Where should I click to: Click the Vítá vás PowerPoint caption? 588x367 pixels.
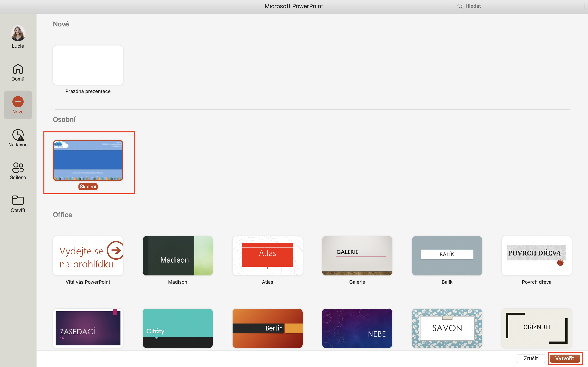click(x=88, y=282)
